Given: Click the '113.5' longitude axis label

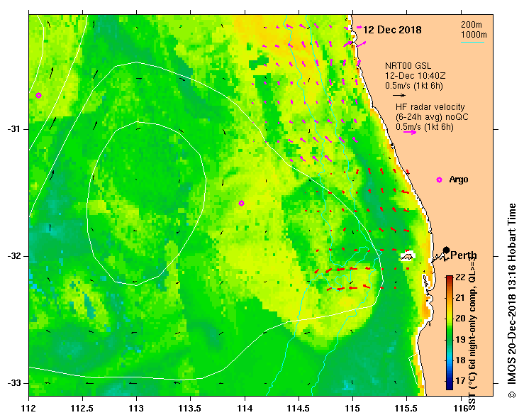Looking at the screenshot, I should [191, 409].
